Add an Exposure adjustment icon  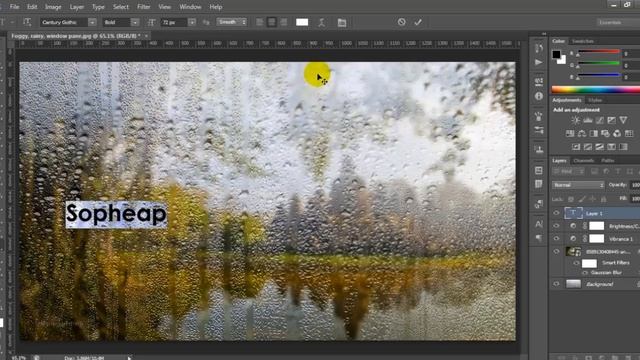pos(611,120)
